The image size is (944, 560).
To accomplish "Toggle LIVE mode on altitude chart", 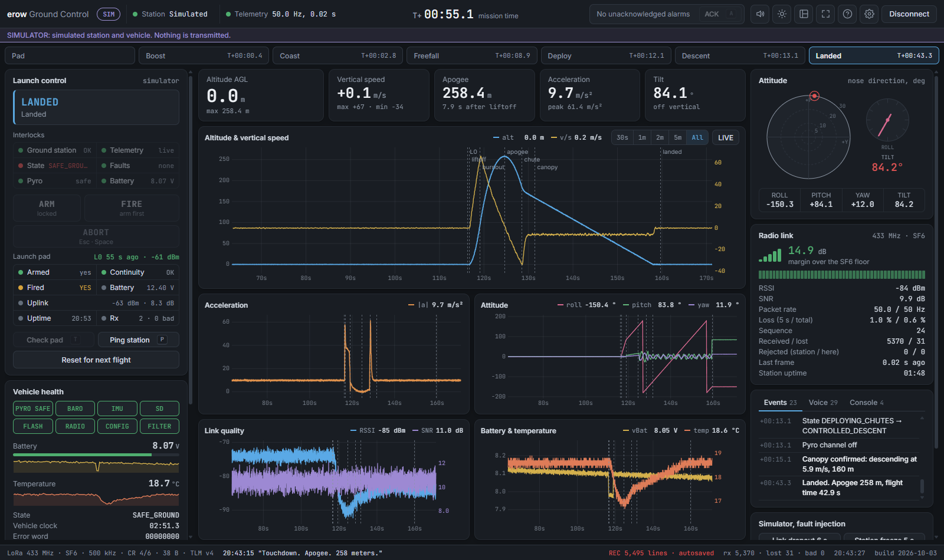I will pos(726,138).
